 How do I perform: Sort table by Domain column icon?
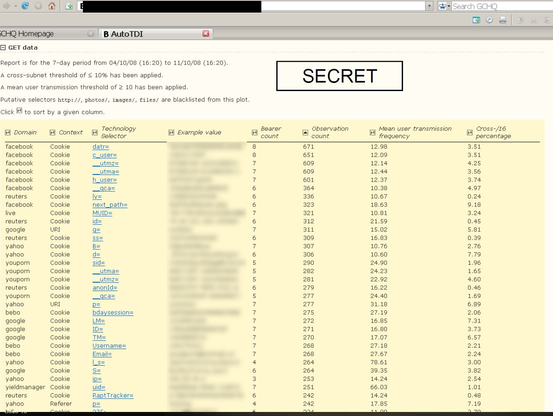coord(8,132)
